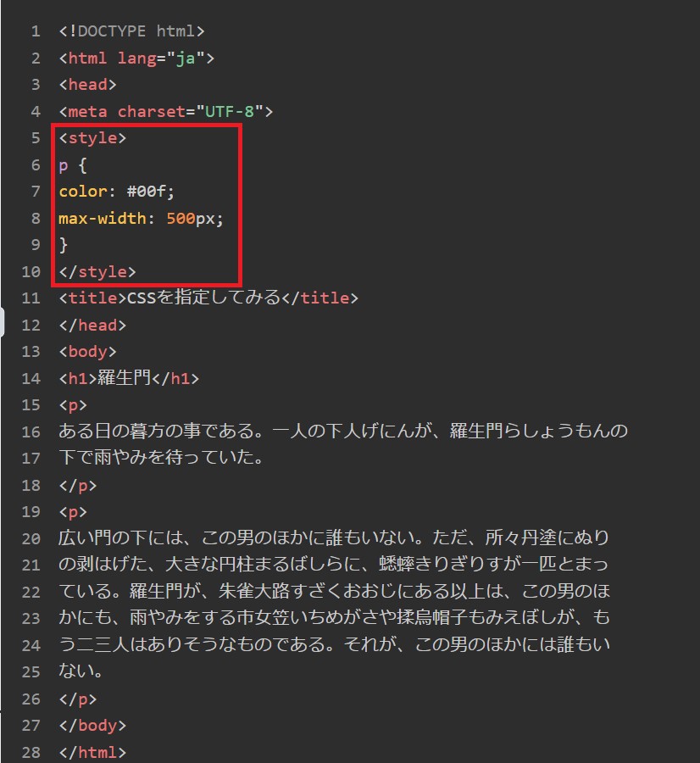
Task: Click the text かにも、雨やみをする on line 23
Action: pos(147,617)
